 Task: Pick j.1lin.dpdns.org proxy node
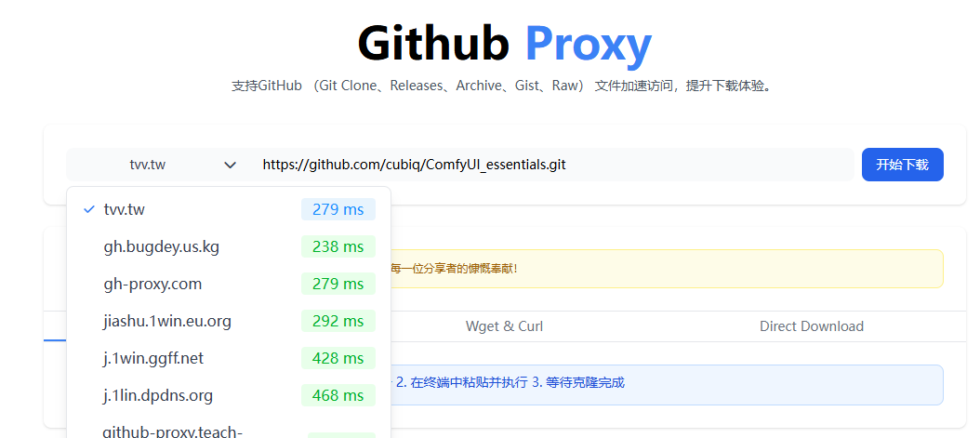(x=229, y=395)
